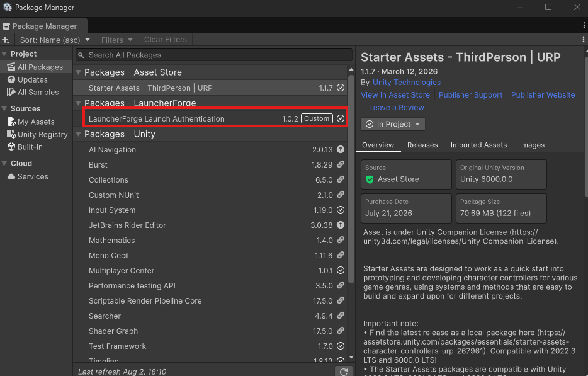Open the In Project dropdown button
This screenshot has height=376, width=588.
coord(393,124)
